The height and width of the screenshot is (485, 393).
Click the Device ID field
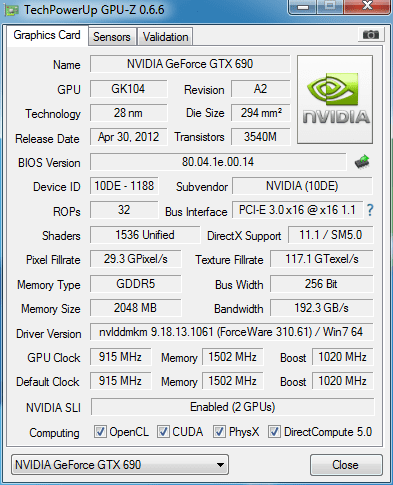click(x=124, y=186)
